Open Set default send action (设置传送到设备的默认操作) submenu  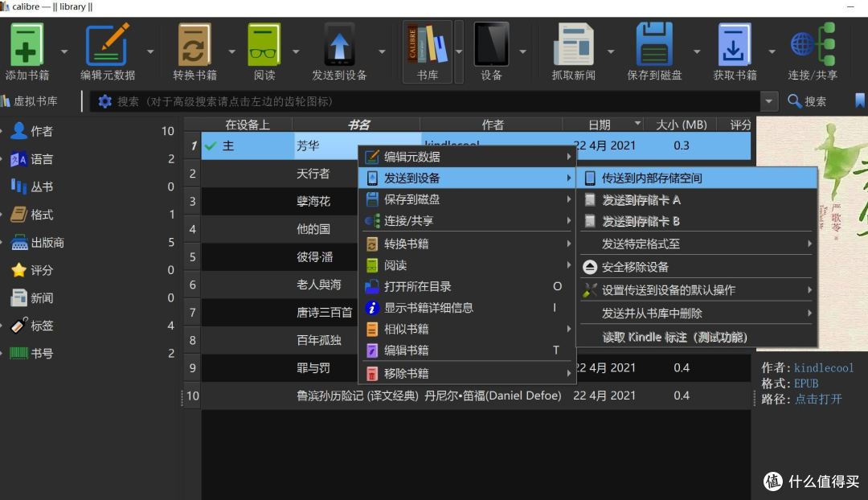[x=698, y=290]
